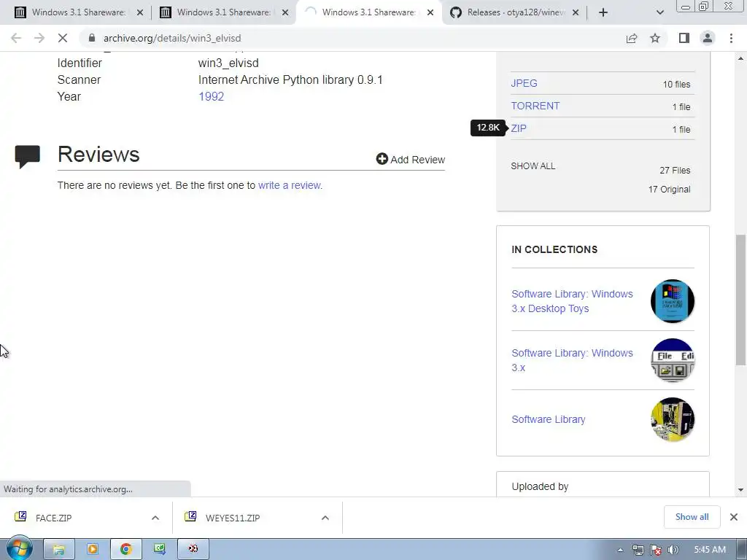The height and width of the screenshot is (560, 747).
Task: Click the 5:45 AM clock
Action: pos(710,550)
